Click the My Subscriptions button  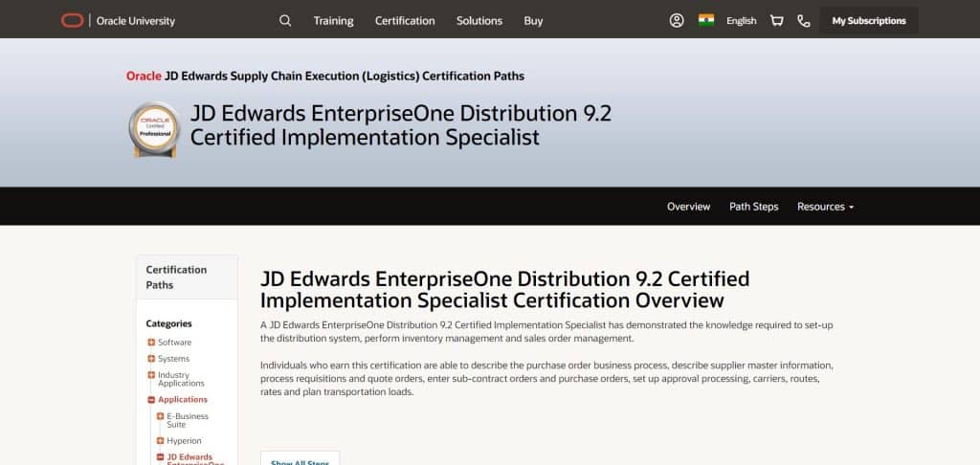(x=869, y=21)
